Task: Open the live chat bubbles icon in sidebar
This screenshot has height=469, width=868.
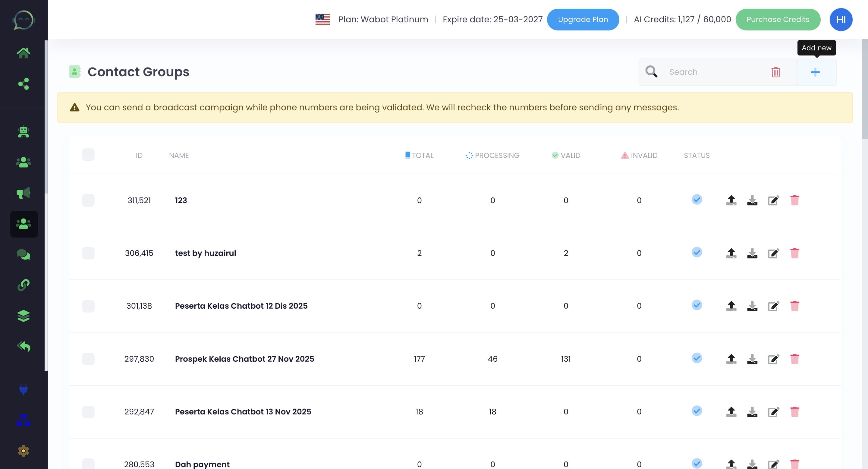Action: click(23, 254)
